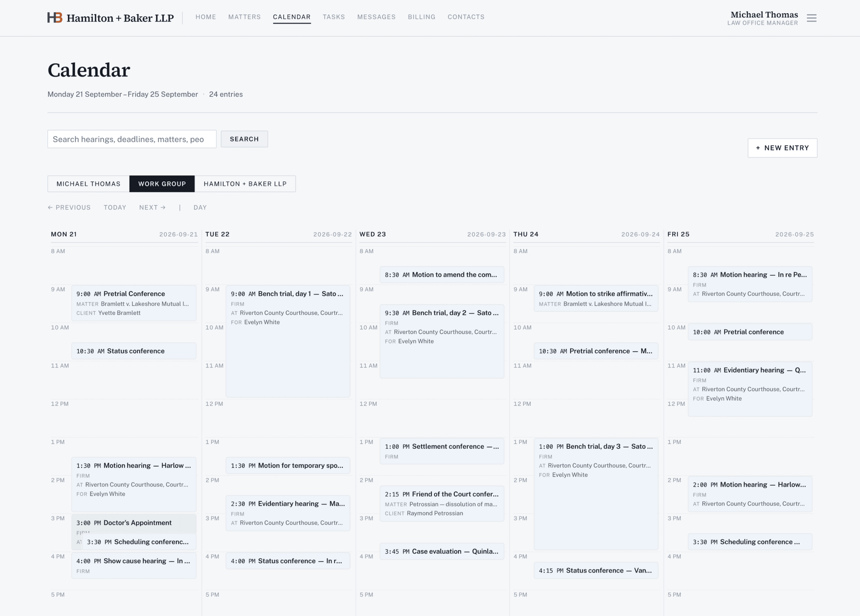
Task: Jump to Today
Action: (x=115, y=207)
